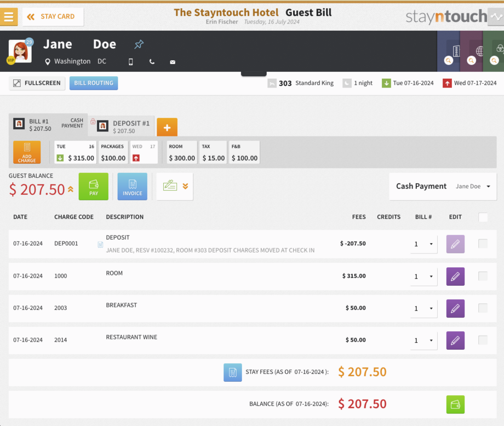Click the Washington location pin icon
Image resolution: width=504 pixels, height=426 pixels.
pyautogui.click(x=48, y=62)
